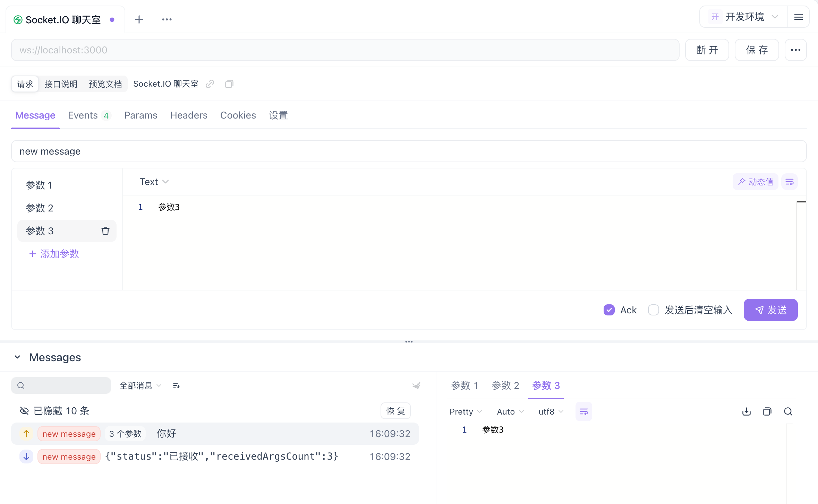This screenshot has height=504, width=818.
Task: Click the Socket.IO 聊天室 document tab
Action: (x=65, y=20)
